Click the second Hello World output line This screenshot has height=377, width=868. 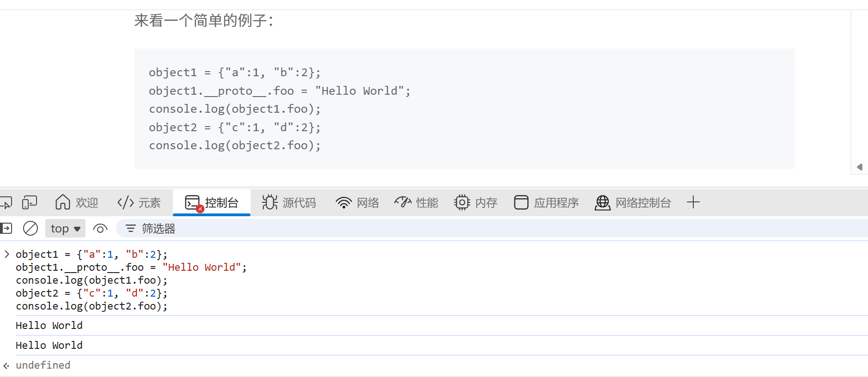[49, 345]
